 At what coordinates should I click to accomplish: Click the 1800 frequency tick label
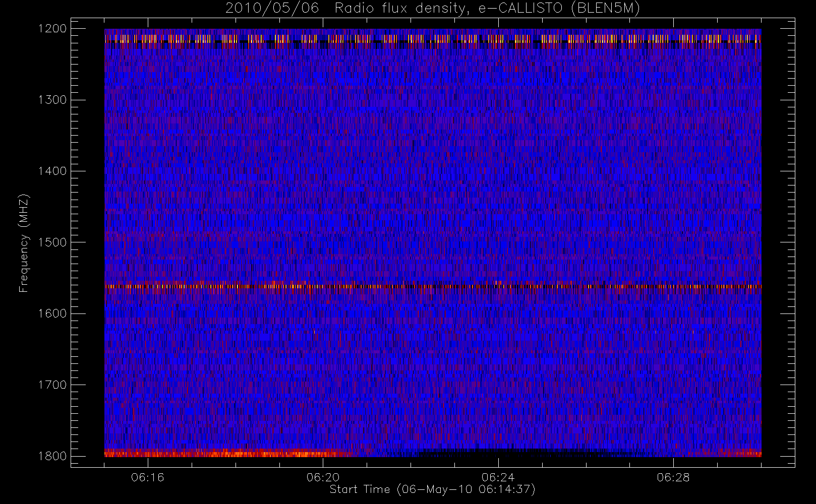pos(52,456)
